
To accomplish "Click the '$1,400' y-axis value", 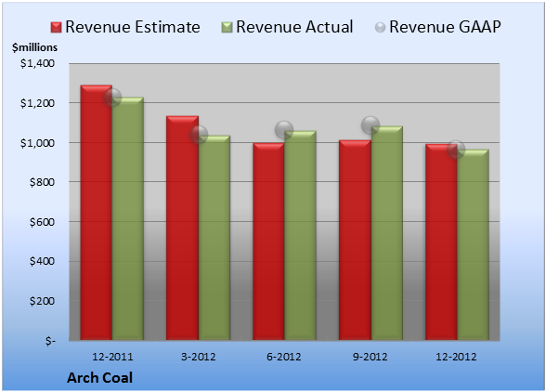I will click(37, 63).
